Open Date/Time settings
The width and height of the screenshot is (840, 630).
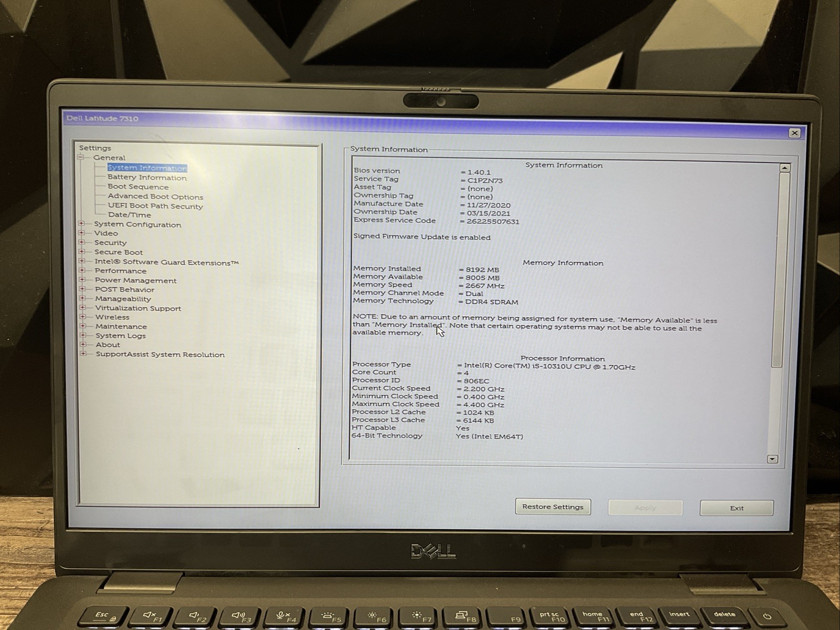click(x=129, y=215)
